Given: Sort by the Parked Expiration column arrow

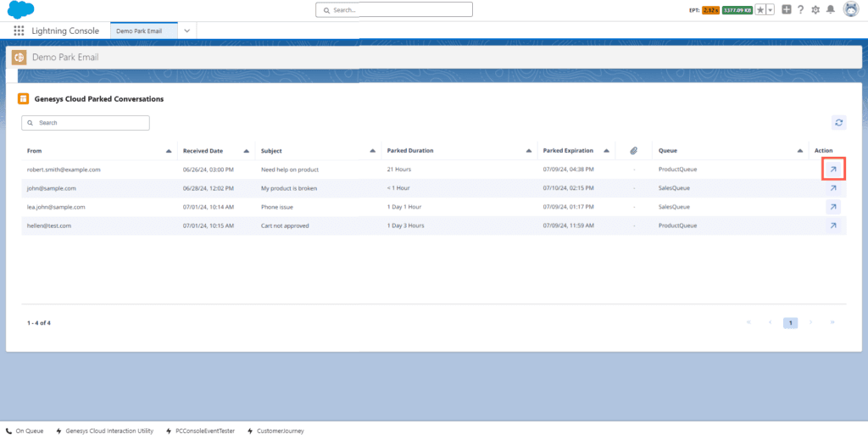Looking at the screenshot, I should coord(606,151).
